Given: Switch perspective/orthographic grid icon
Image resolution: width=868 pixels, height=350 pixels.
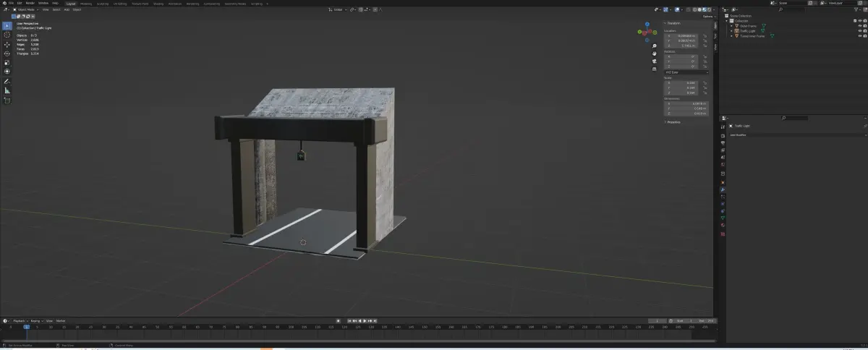Looking at the screenshot, I should coord(655,69).
